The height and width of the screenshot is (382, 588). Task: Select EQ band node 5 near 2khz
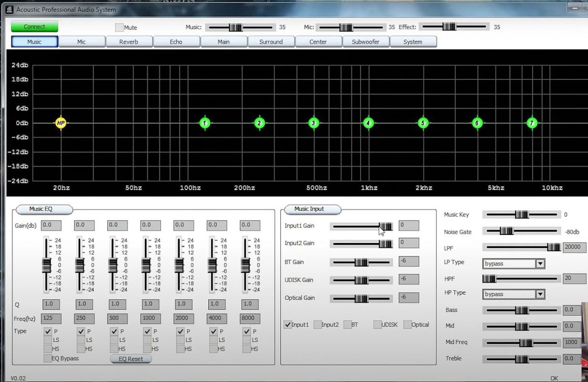(423, 123)
